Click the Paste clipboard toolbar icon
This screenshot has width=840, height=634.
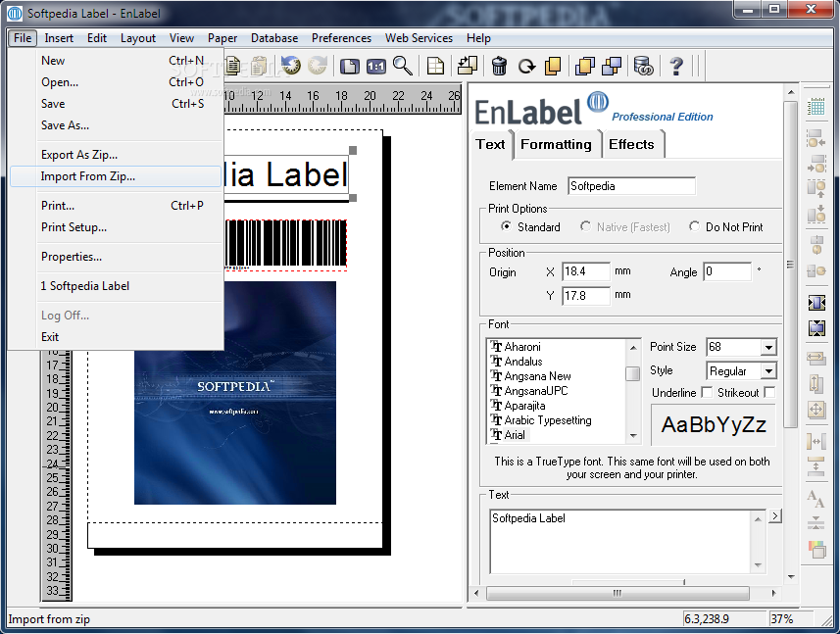click(260, 66)
